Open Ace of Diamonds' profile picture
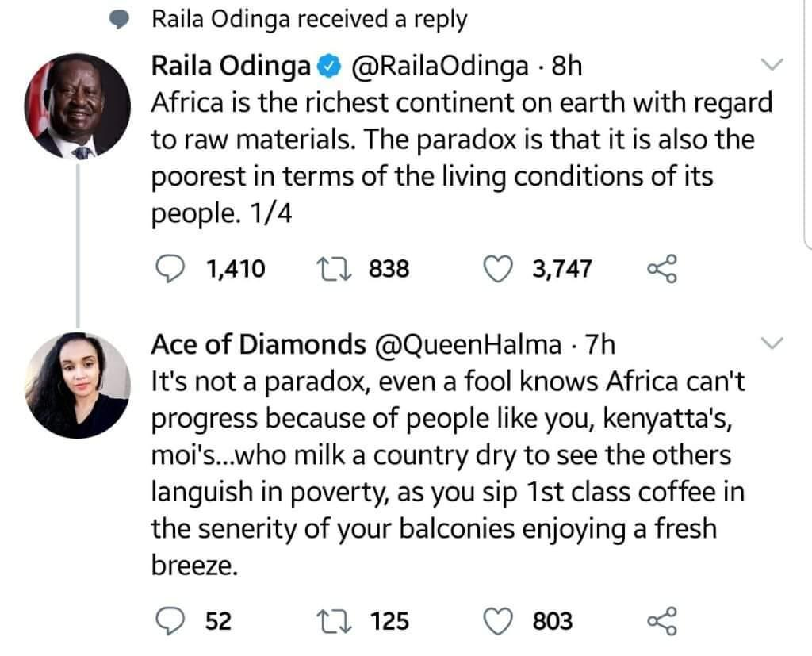Image resolution: width=812 pixels, height=656 pixels. pos(78,384)
